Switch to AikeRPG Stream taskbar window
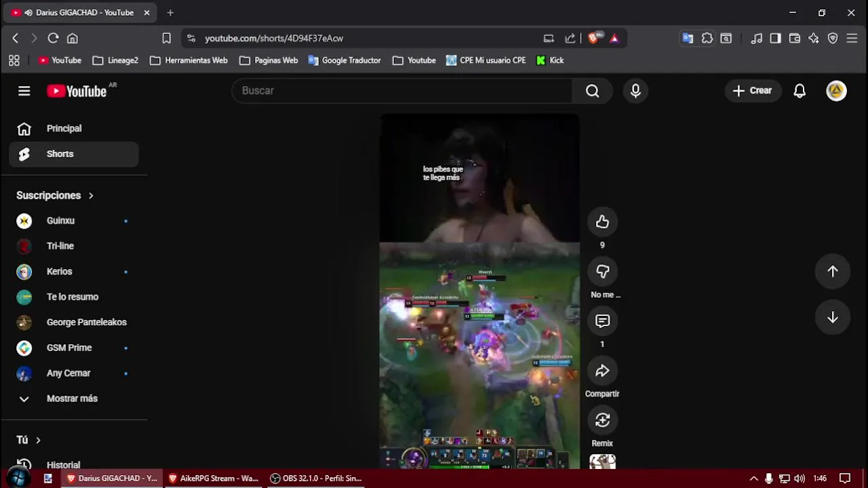This screenshot has height=488, width=868. tap(214, 479)
